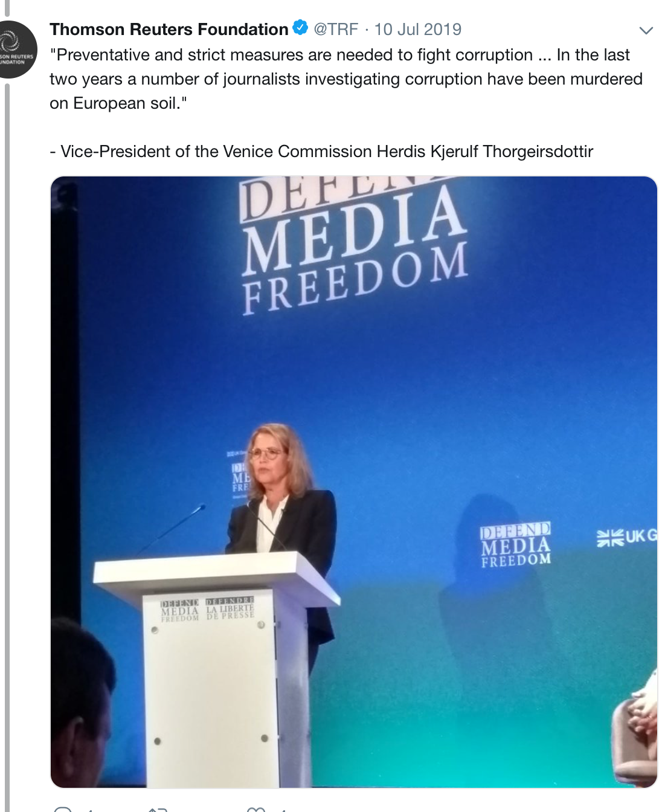Open the attached conference photo
Screen dimensions: 662x812
point(353,482)
